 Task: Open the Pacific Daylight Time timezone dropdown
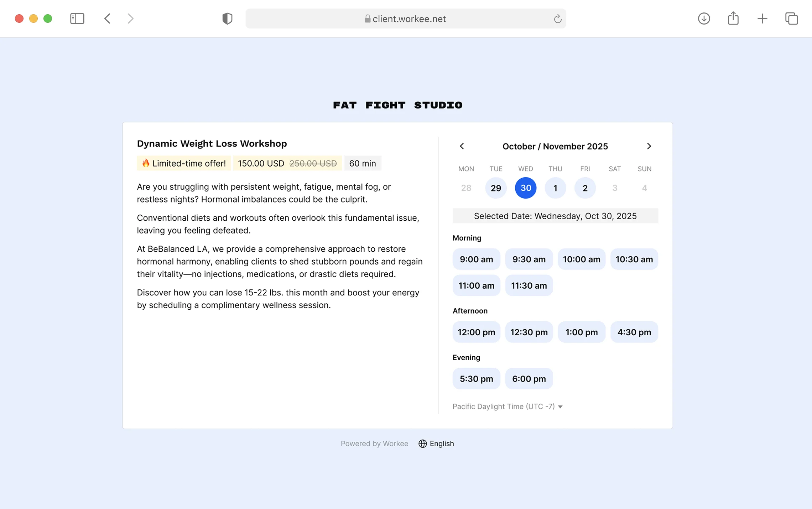click(x=507, y=406)
